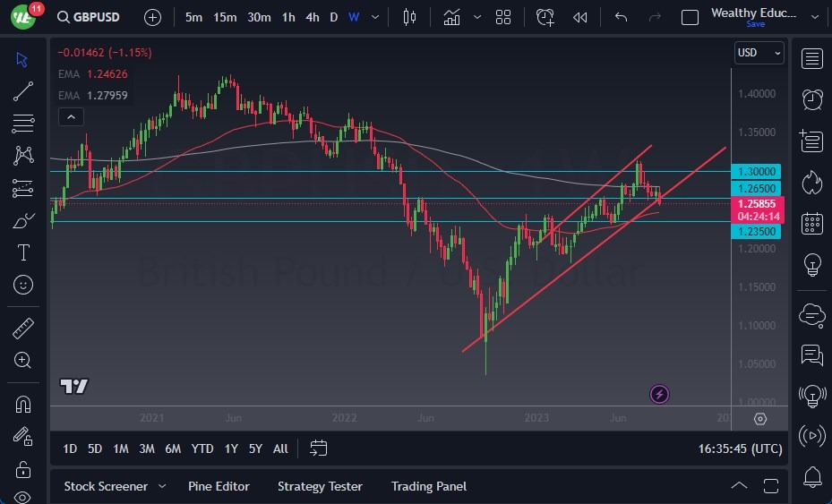Open the Pine Editor tab
Image resolution: width=832 pixels, height=504 pixels.
pyautogui.click(x=219, y=486)
